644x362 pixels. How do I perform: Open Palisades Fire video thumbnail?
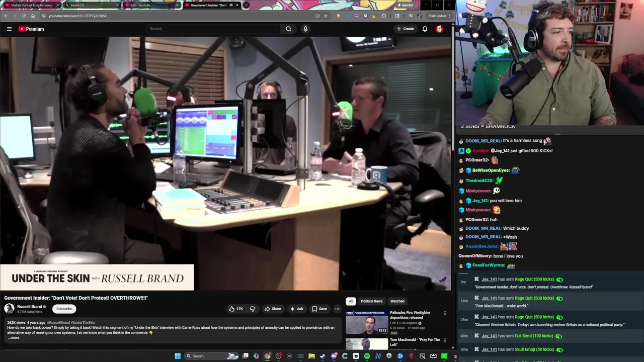pyautogui.click(x=367, y=322)
